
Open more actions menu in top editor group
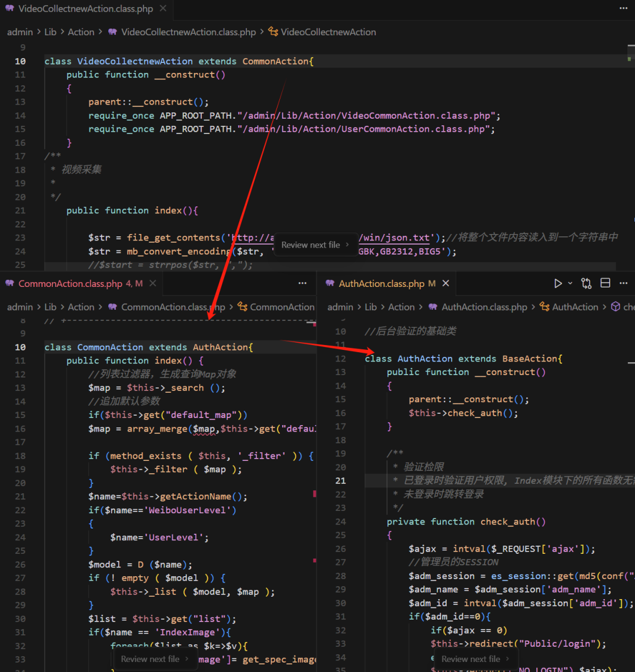(x=623, y=9)
